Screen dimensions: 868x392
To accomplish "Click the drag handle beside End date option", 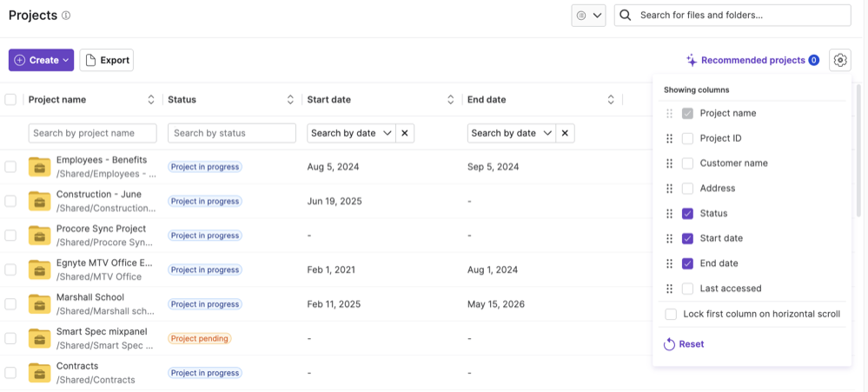I will (669, 263).
